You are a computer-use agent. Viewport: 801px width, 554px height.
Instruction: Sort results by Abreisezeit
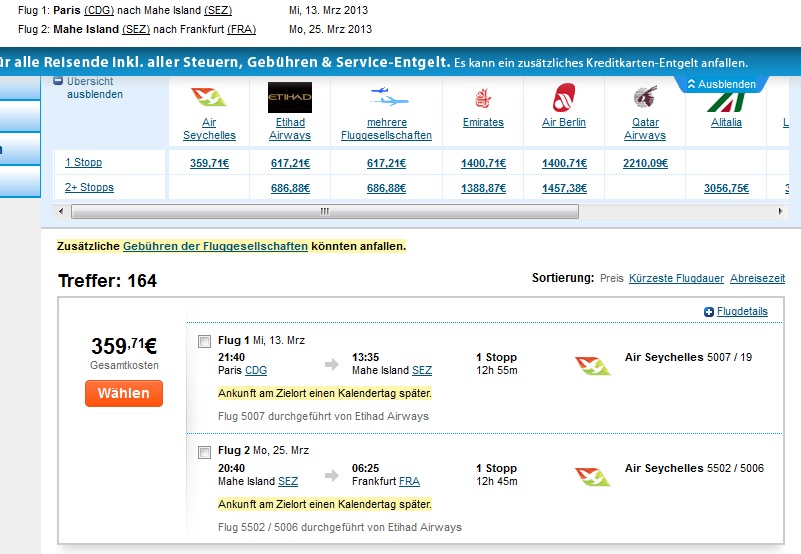pos(758,278)
